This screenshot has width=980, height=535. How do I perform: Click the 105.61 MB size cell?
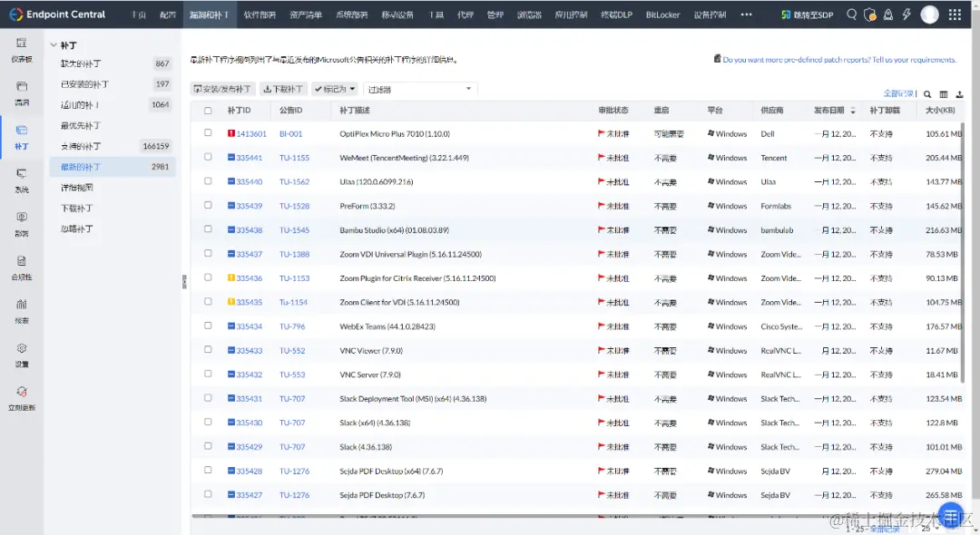944,133
